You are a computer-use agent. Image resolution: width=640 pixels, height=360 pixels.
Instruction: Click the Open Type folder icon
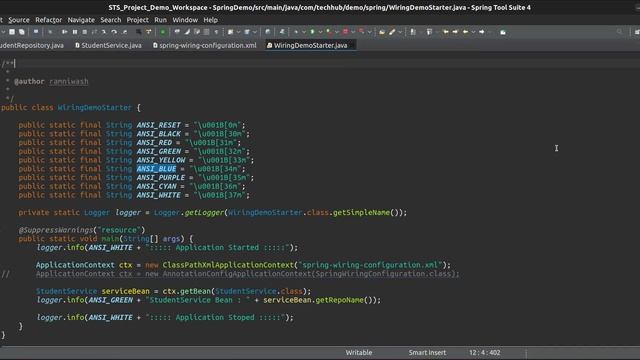[x=382, y=32]
